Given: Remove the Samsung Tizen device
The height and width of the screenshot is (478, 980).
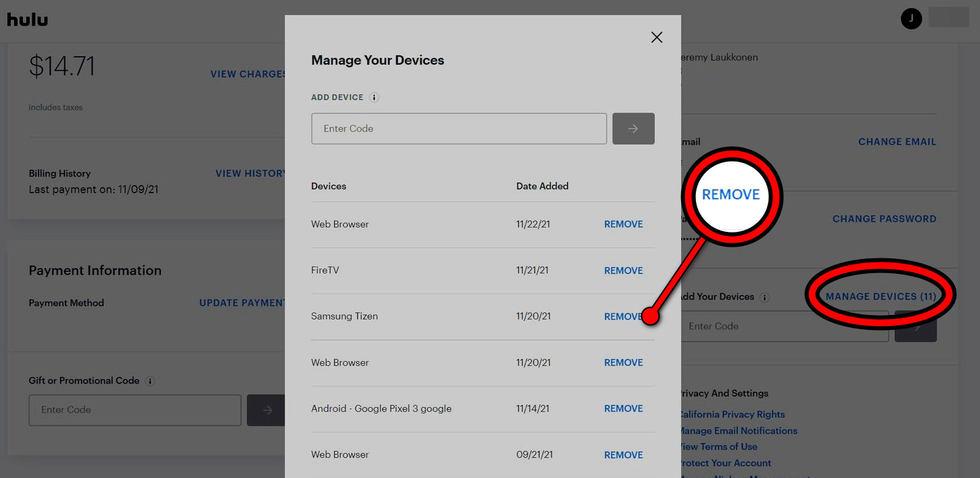Looking at the screenshot, I should pyautogui.click(x=623, y=316).
